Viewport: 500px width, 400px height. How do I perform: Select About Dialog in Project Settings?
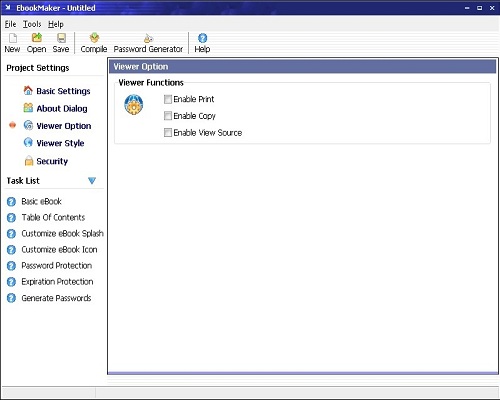pos(62,108)
